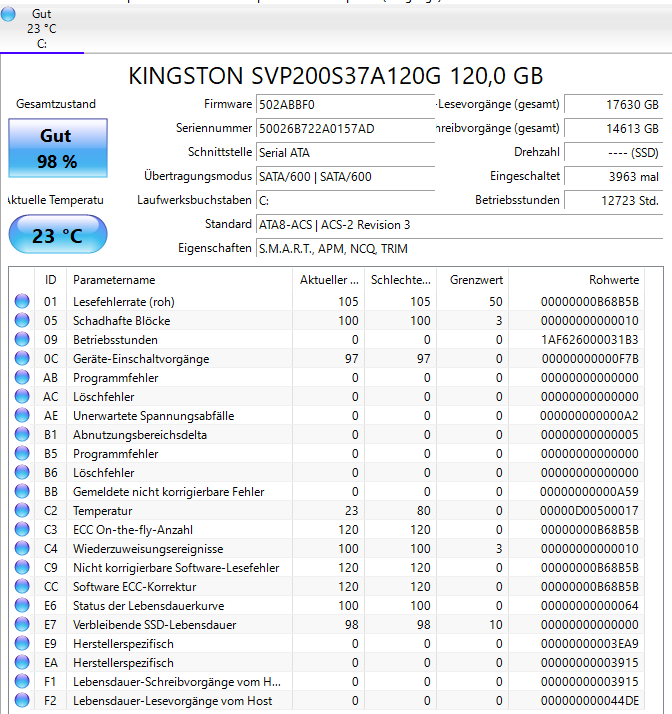Select the Abnutzungsbereichsdelta parameter name
The image size is (672, 714).
[x=140, y=435]
